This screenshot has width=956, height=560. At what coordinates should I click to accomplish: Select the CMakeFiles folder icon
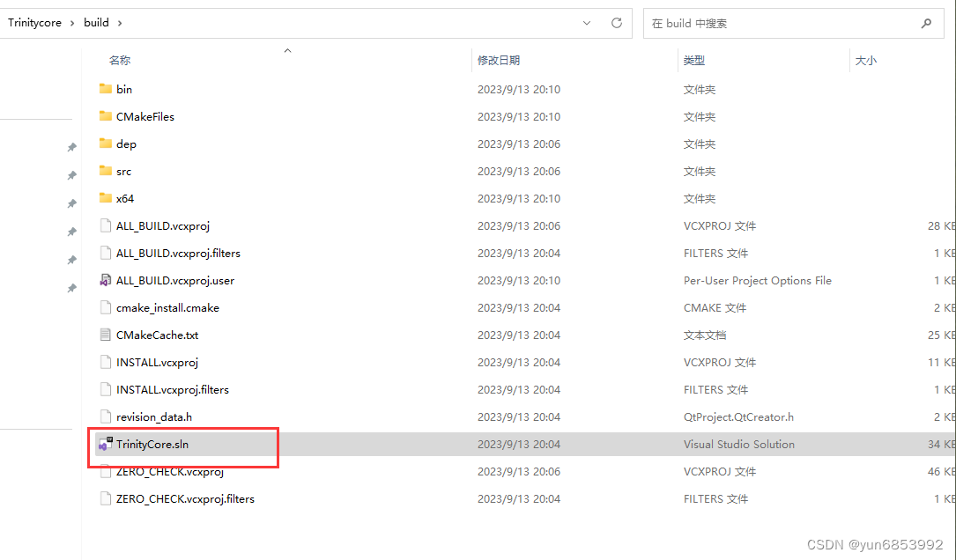(x=106, y=115)
